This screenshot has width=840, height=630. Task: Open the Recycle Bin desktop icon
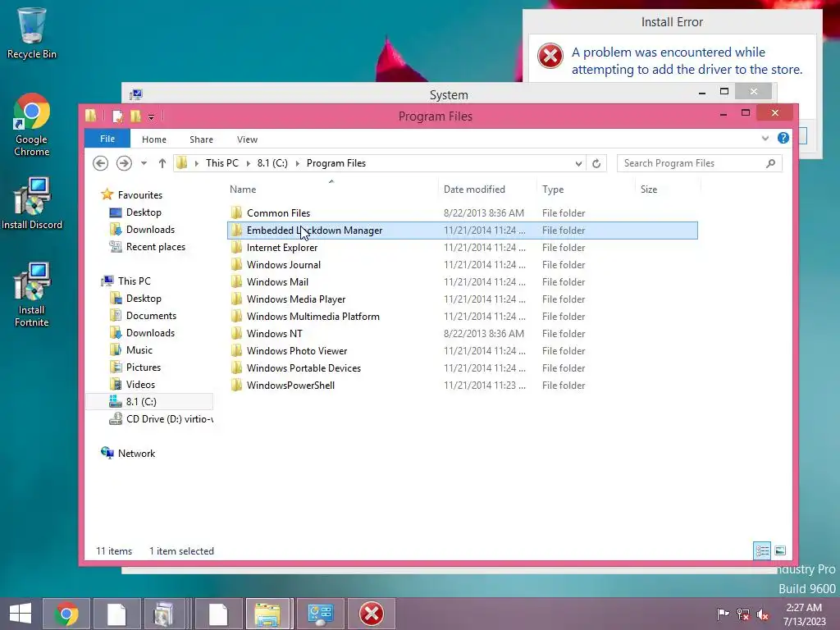point(31,33)
